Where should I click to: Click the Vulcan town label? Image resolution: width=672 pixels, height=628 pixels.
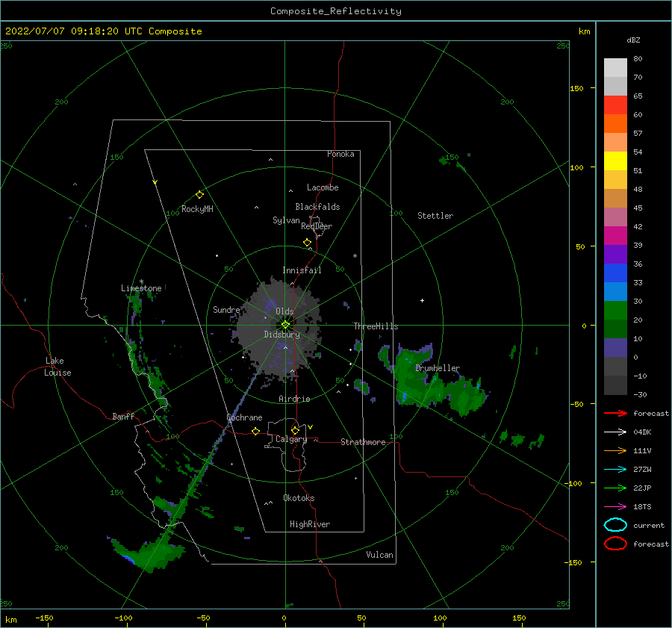pos(380,555)
